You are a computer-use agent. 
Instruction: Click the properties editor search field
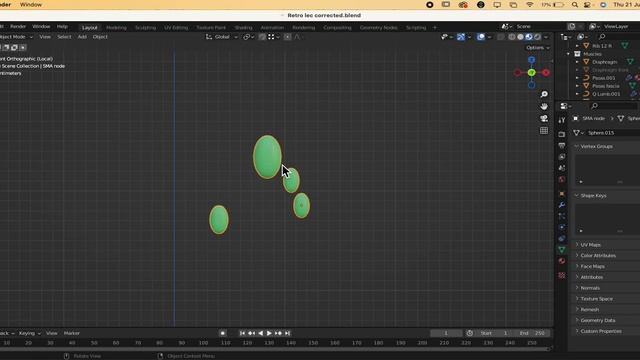click(x=615, y=106)
